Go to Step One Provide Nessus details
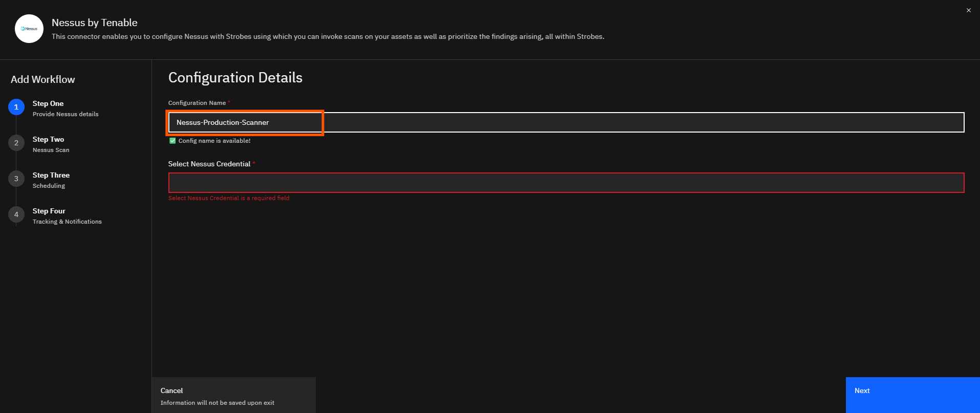 [66, 108]
